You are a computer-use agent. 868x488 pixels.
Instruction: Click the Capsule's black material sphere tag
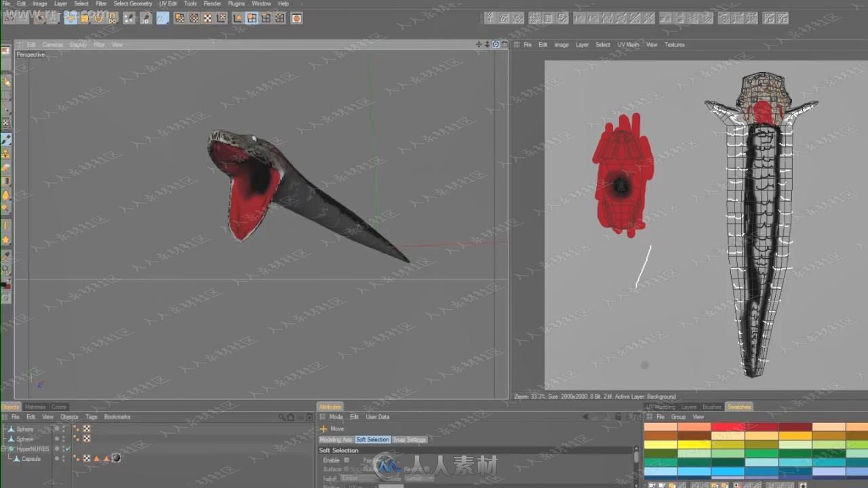click(x=116, y=458)
